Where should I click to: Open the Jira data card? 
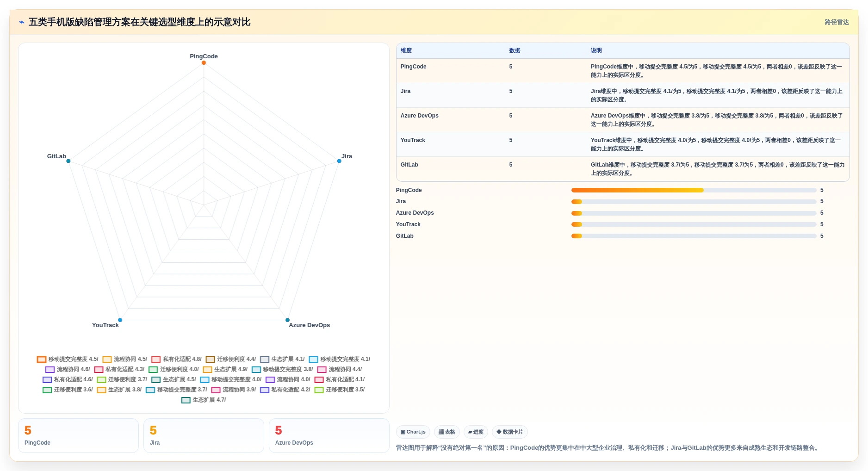[204, 436]
